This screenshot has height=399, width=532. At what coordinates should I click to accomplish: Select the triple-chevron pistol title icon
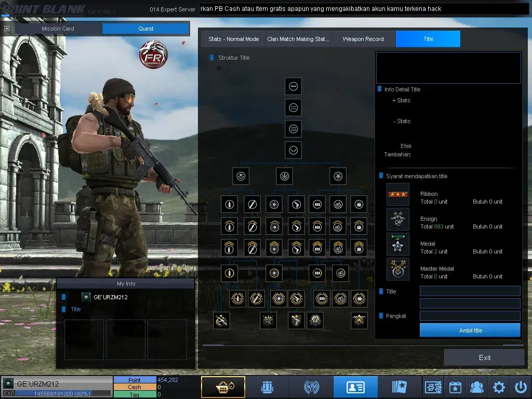(x=297, y=248)
